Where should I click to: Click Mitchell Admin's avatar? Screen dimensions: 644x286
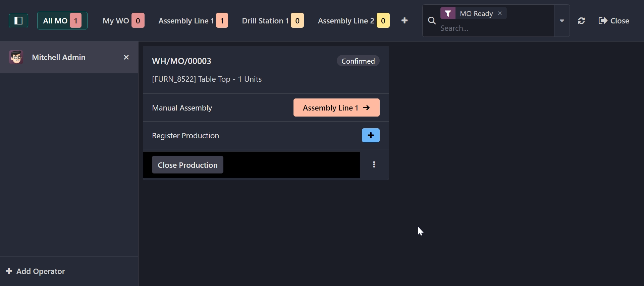point(16,57)
